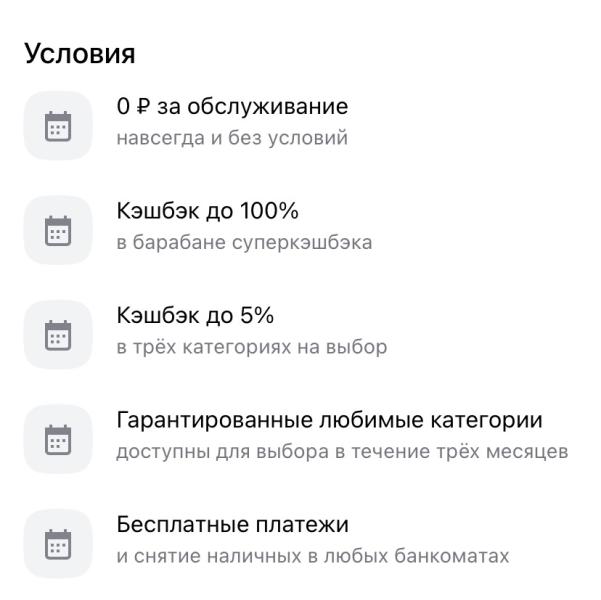This screenshot has width=601, height=600.
Task: Click the calendar icon beside 'Бесплатные платежи'
Action: pos(59,543)
